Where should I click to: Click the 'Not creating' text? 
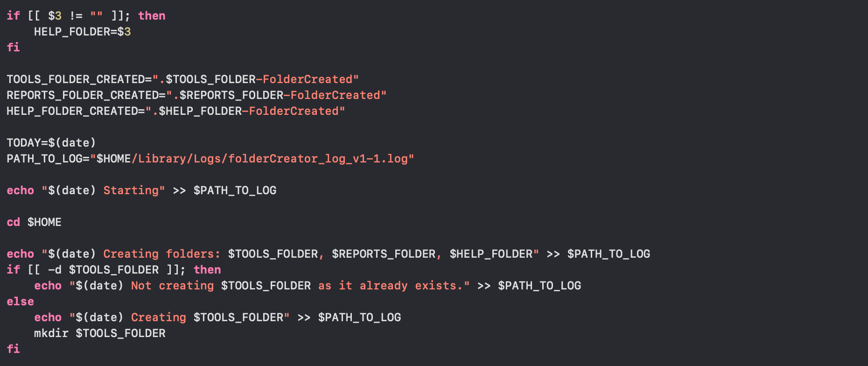coord(172,286)
